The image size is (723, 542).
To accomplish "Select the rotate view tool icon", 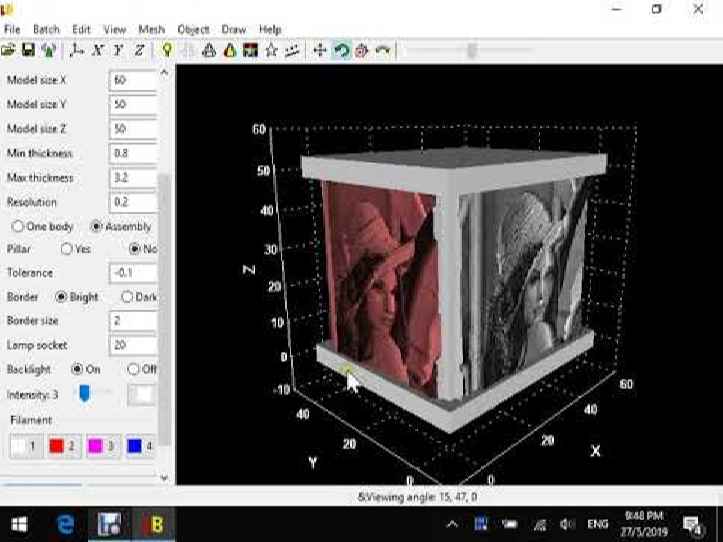I will pos(341,50).
